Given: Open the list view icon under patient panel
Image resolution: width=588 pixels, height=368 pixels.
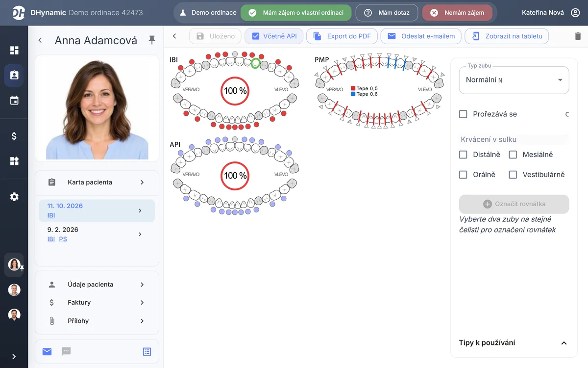Looking at the screenshot, I should pos(147,351).
